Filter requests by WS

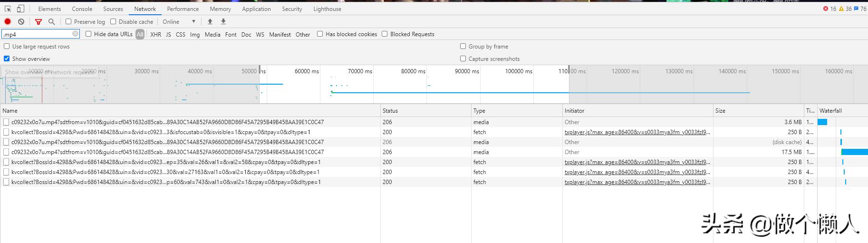tap(260, 34)
